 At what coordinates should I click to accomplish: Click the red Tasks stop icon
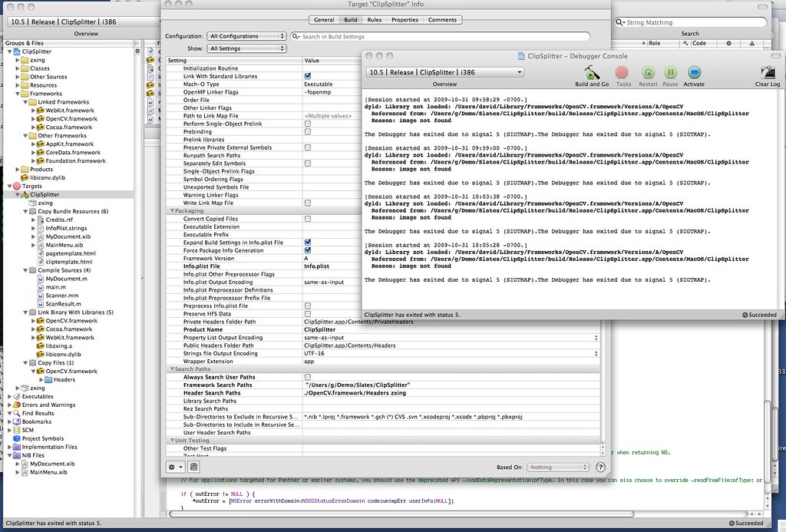[x=622, y=73]
